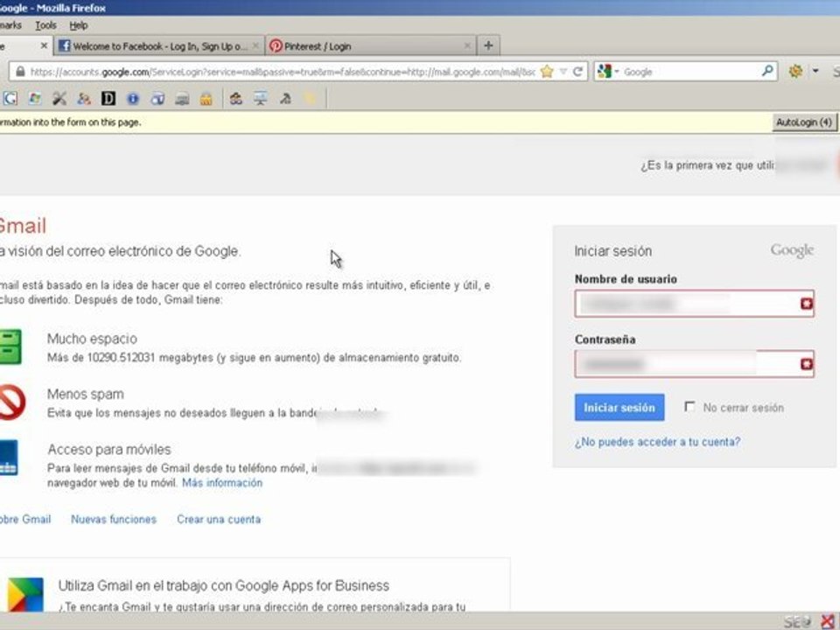Open the Tools menu
The image size is (840, 630).
pyautogui.click(x=45, y=25)
